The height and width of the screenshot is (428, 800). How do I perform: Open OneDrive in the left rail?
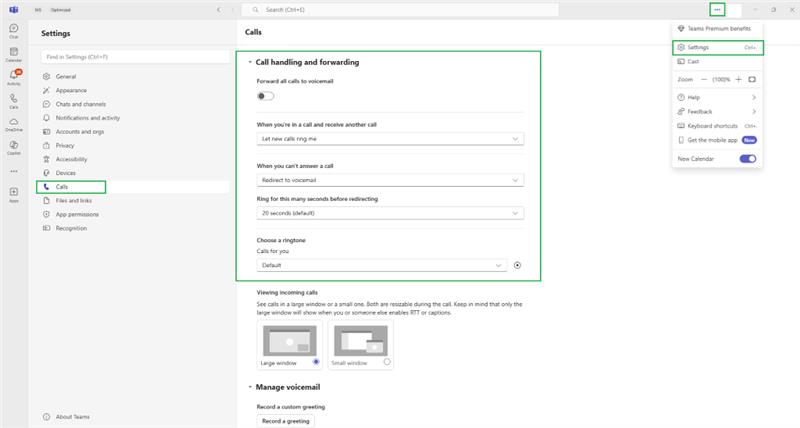pyautogui.click(x=14, y=124)
